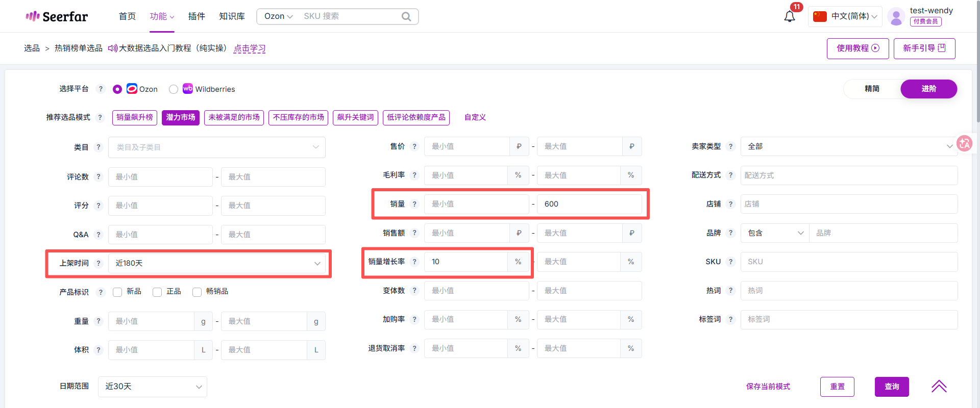Open the 知识库 menu item

tap(232, 16)
